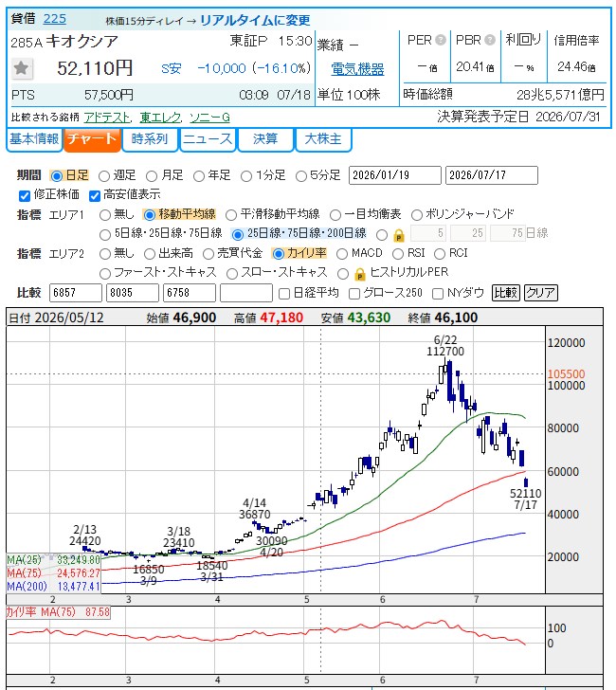Click the favorite star icon
The image size is (616, 690).
coord(21,68)
